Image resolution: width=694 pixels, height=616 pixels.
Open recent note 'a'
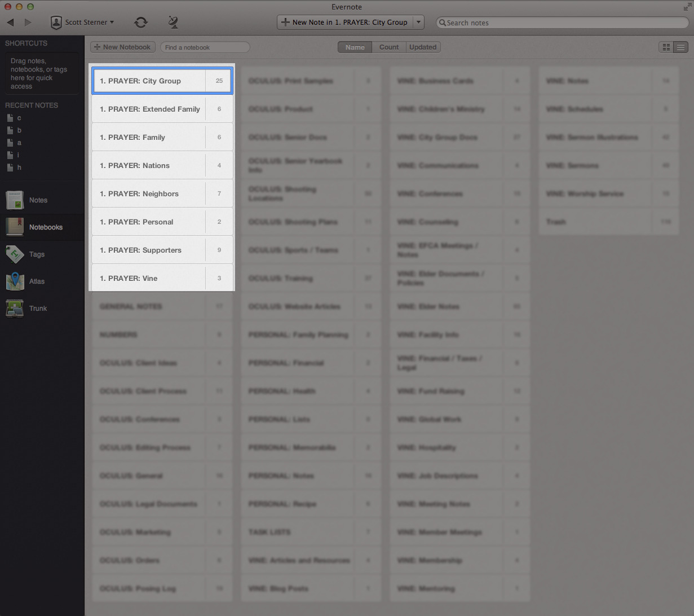(x=15, y=143)
